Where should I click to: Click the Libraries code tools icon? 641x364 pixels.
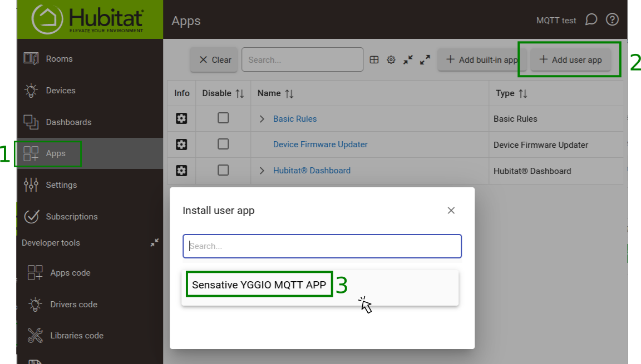point(35,336)
